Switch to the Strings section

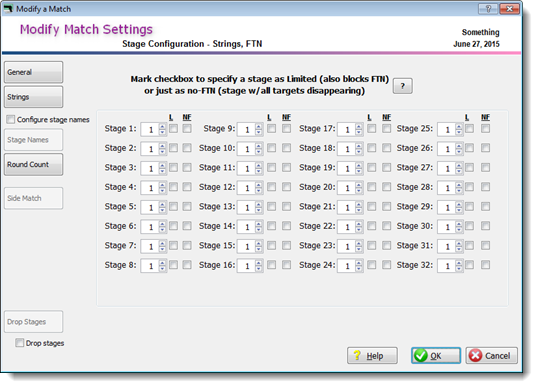tap(33, 97)
